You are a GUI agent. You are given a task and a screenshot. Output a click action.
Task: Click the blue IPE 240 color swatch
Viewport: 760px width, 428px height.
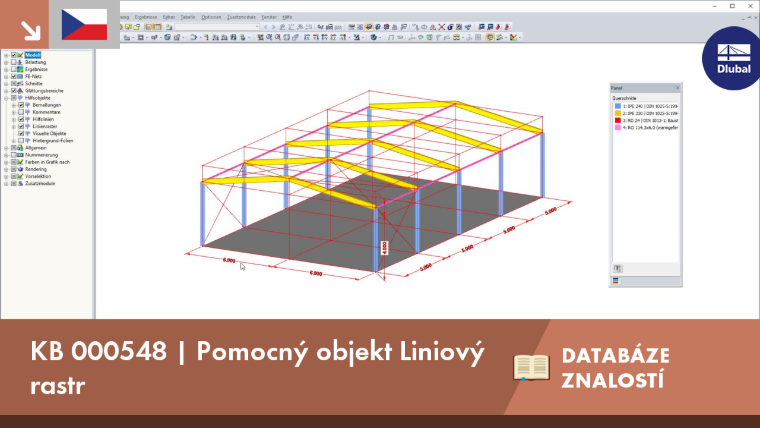[618, 106]
